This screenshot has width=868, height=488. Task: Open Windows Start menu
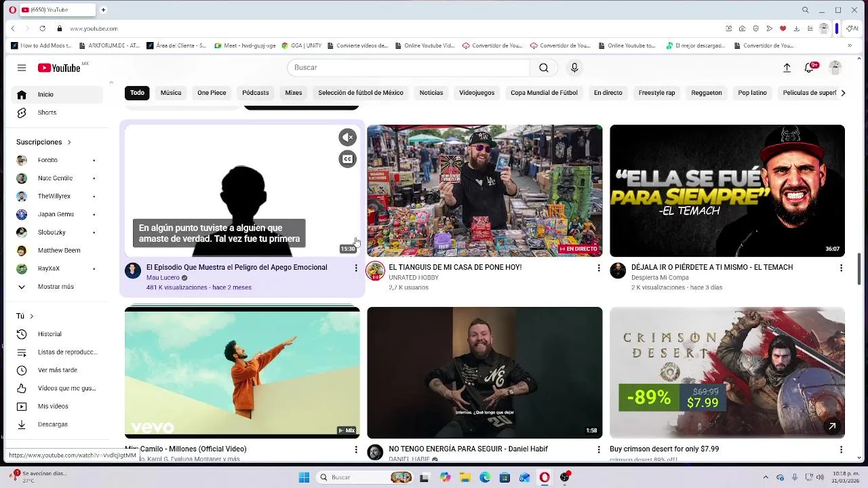[x=304, y=477]
